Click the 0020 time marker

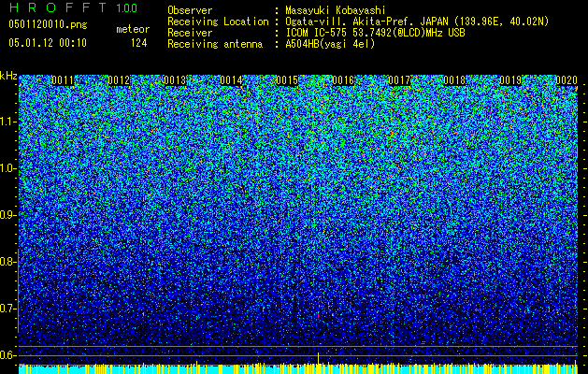[x=566, y=80]
